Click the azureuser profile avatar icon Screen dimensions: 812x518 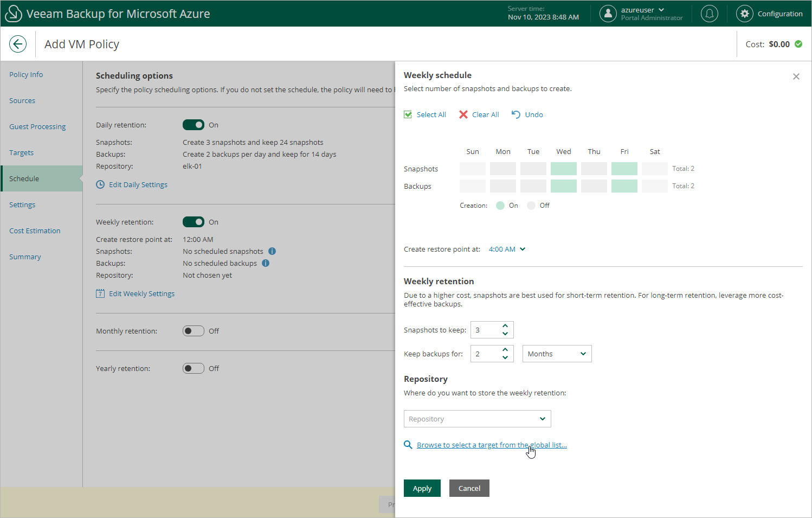point(608,14)
